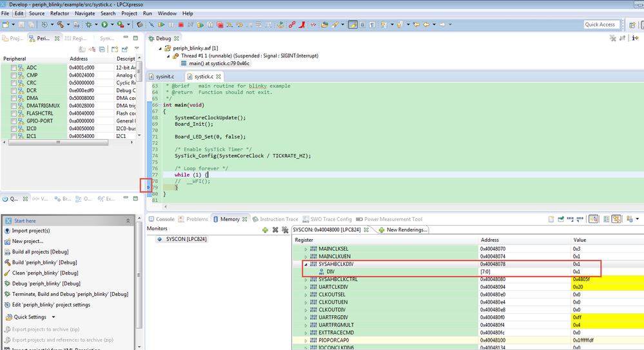Check the CMP peripheral checkbox

click(x=14, y=75)
